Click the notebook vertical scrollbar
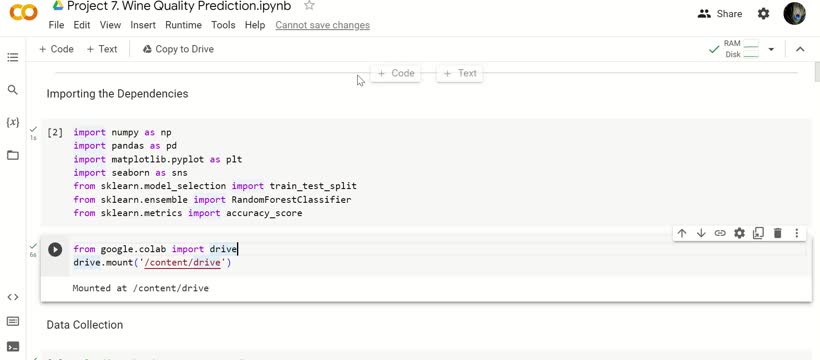Screen dimensions: 820x360 [x=816, y=72]
